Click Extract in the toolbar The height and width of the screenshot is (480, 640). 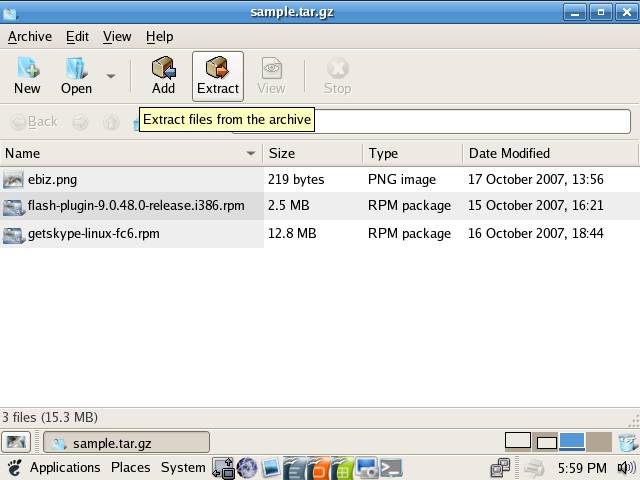pos(217,76)
